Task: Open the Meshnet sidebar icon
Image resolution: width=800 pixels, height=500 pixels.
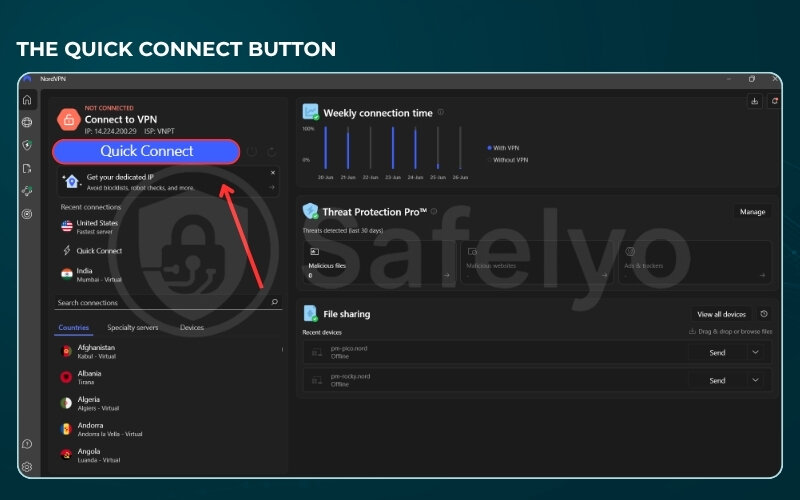Action: click(x=27, y=191)
